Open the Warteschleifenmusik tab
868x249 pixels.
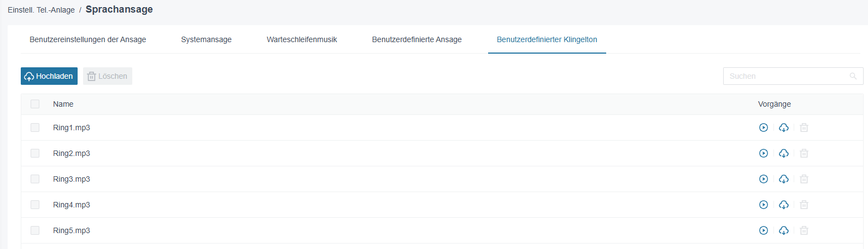pyautogui.click(x=302, y=39)
